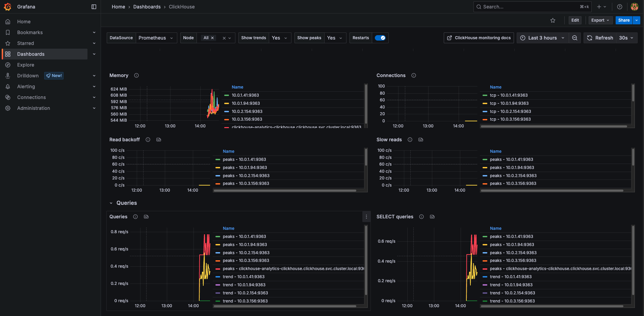Expand the Dashboards section chevron
This screenshot has height=316, width=644.
coord(94,54)
